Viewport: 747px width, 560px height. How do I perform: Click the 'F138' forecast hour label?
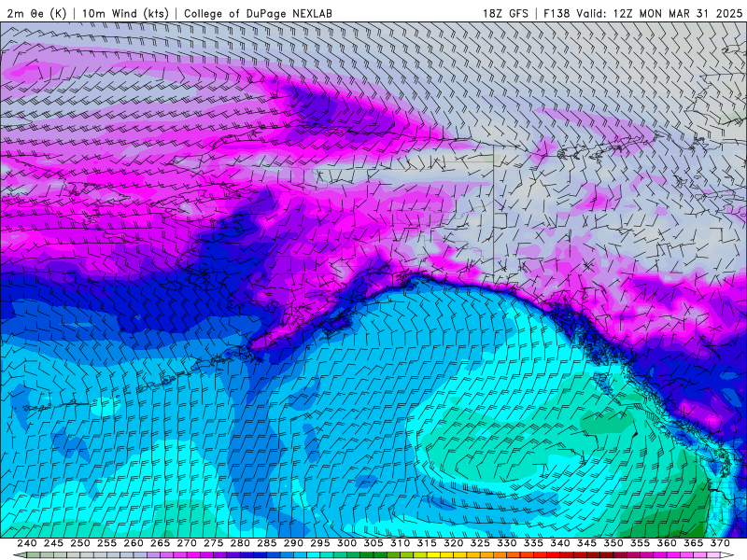click(x=557, y=13)
